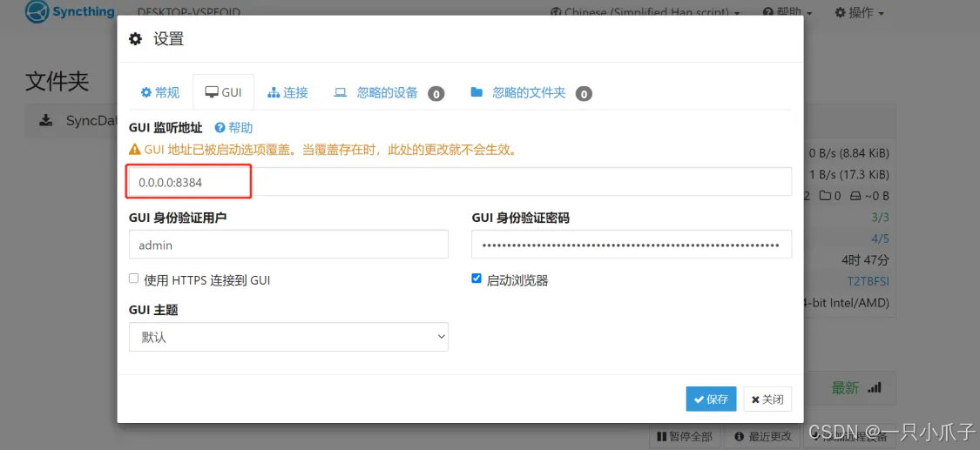
Task: Click the GUI listen address field 0.0.0.0:8384
Action: (x=461, y=182)
